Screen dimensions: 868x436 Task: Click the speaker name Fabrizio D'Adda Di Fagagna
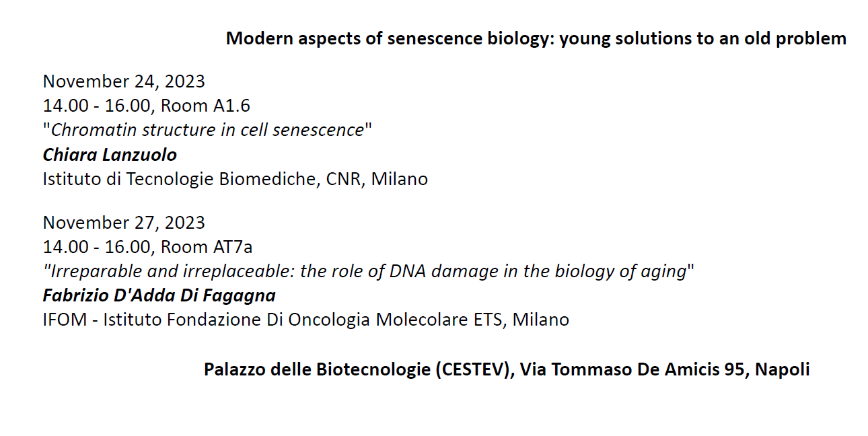(159, 295)
